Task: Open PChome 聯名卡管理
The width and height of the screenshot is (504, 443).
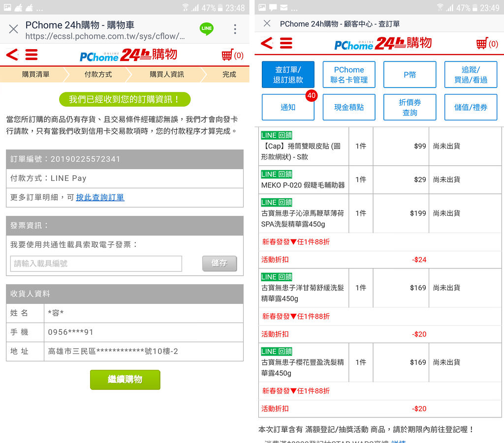Action: coord(349,74)
